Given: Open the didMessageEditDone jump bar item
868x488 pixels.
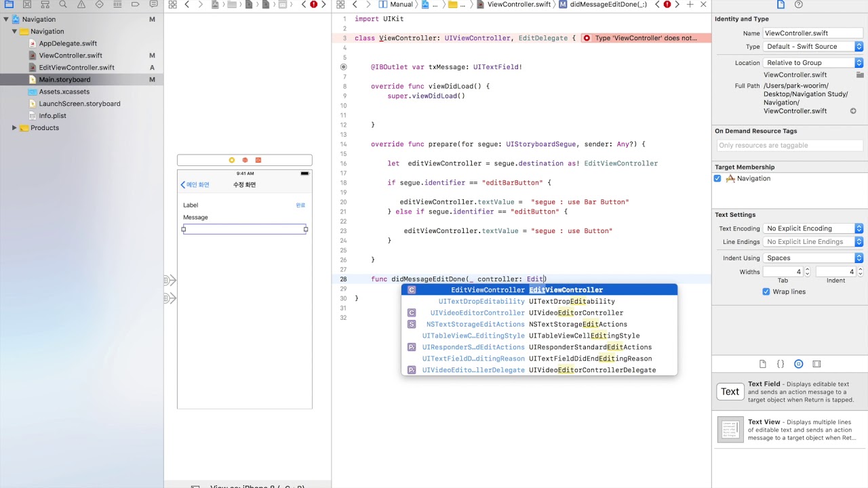Looking at the screenshot, I should (x=603, y=4).
